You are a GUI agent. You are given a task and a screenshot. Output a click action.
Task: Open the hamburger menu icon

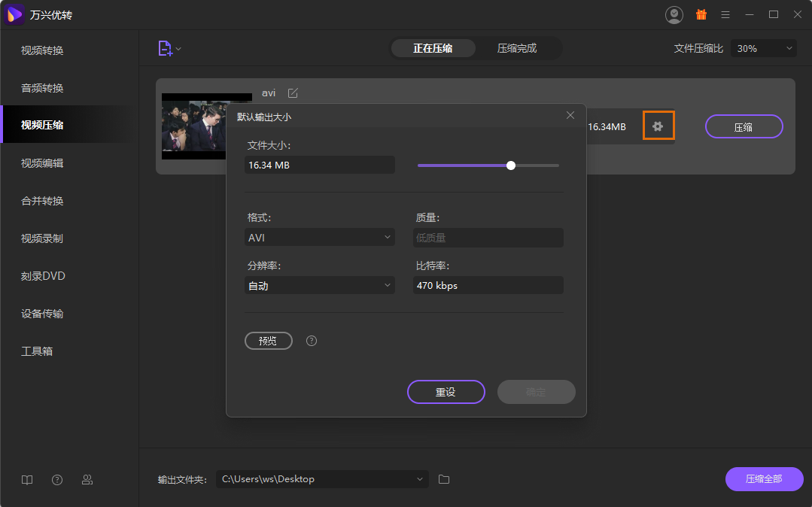click(725, 14)
